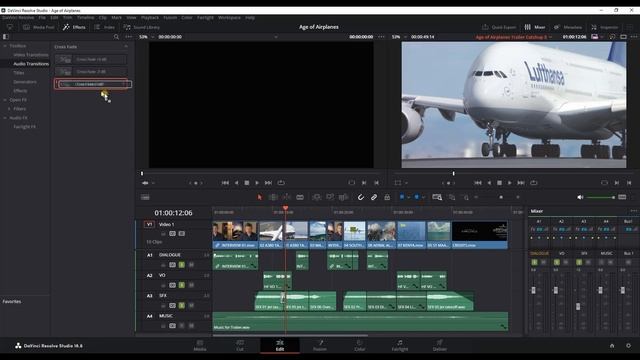Open the Playback menu
This screenshot has height=360, width=640.
pyautogui.click(x=150, y=18)
